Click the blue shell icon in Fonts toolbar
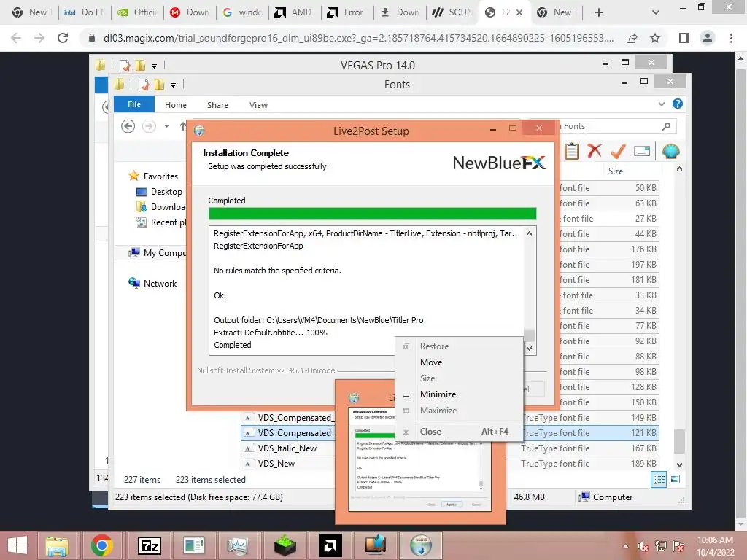Viewport: 747px width, 560px height. point(671,152)
